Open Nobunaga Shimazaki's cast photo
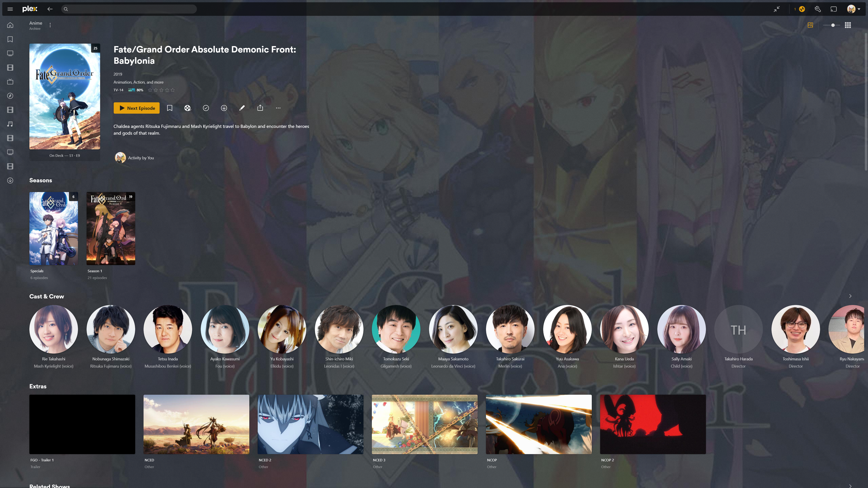The image size is (868, 488). (111, 329)
